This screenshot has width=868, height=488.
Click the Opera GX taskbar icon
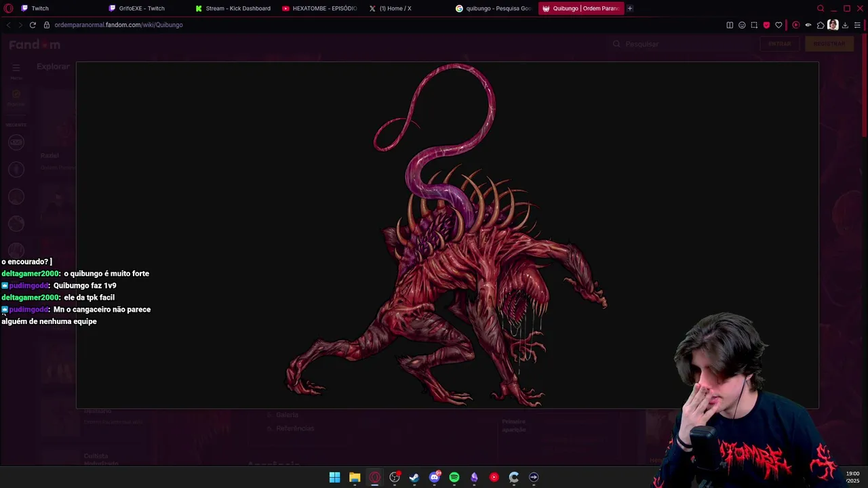[374, 477]
